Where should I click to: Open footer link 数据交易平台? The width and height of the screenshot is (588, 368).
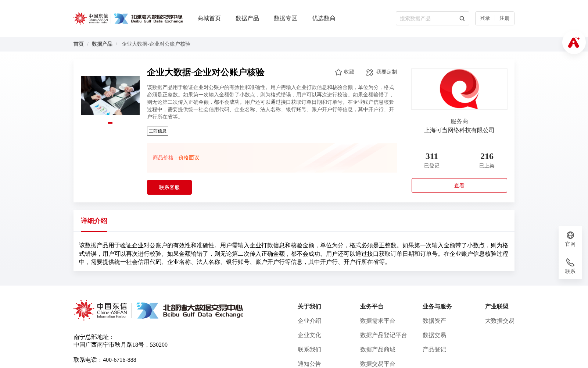(x=378, y=364)
